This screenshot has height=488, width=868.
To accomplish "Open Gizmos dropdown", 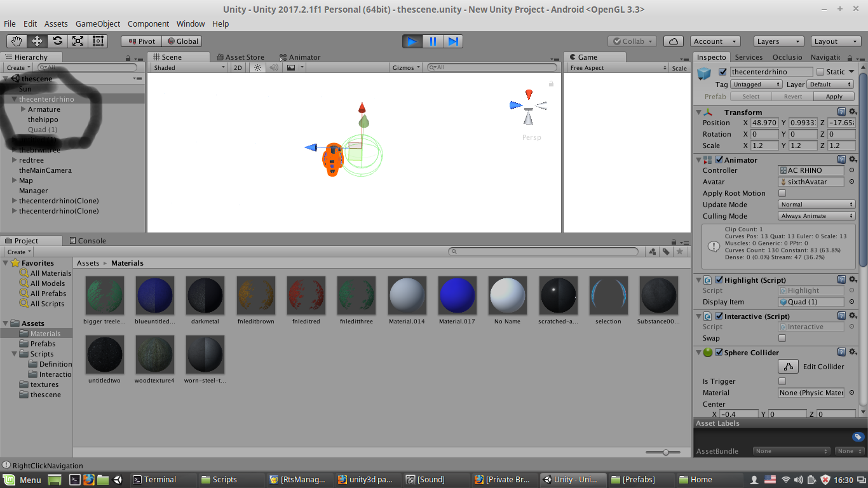I will coord(406,67).
